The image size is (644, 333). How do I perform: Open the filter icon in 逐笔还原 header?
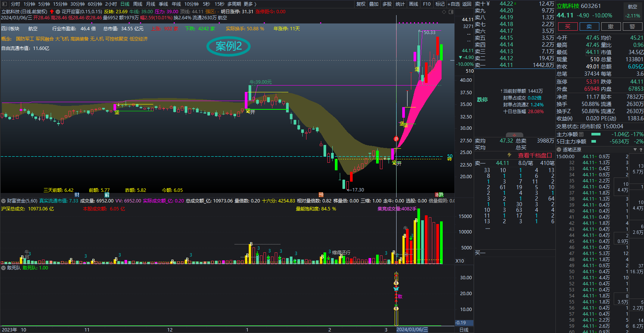(x=635, y=150)
